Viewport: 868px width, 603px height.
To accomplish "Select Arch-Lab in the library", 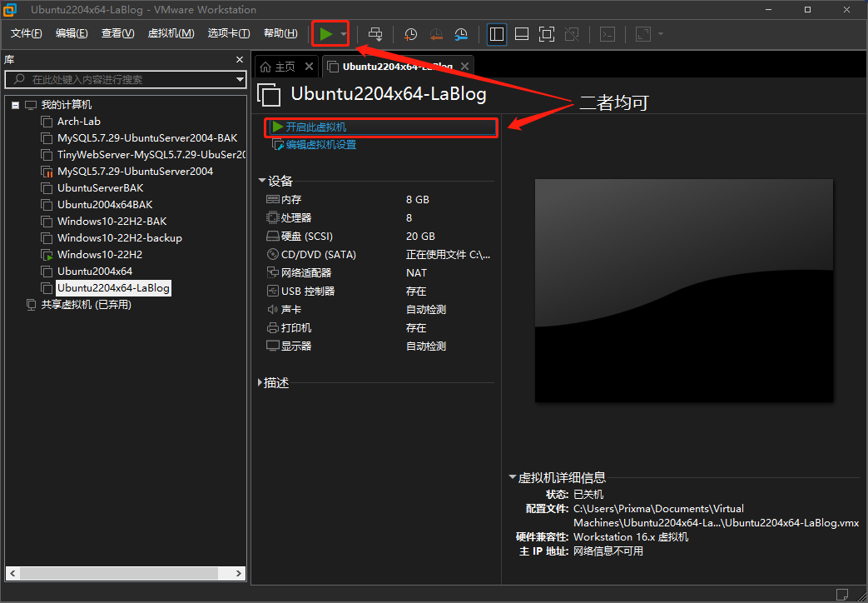I will click(78, 122).
